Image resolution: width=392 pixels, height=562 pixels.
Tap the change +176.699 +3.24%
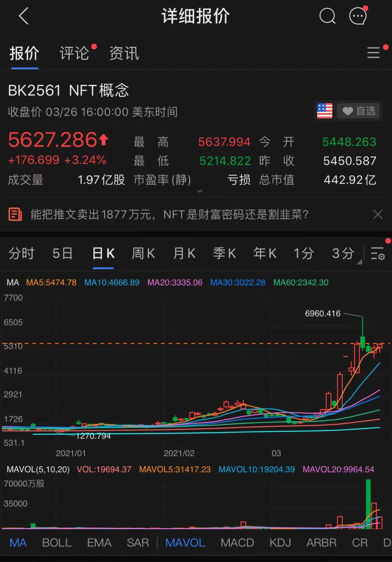[x=57, y=160]
